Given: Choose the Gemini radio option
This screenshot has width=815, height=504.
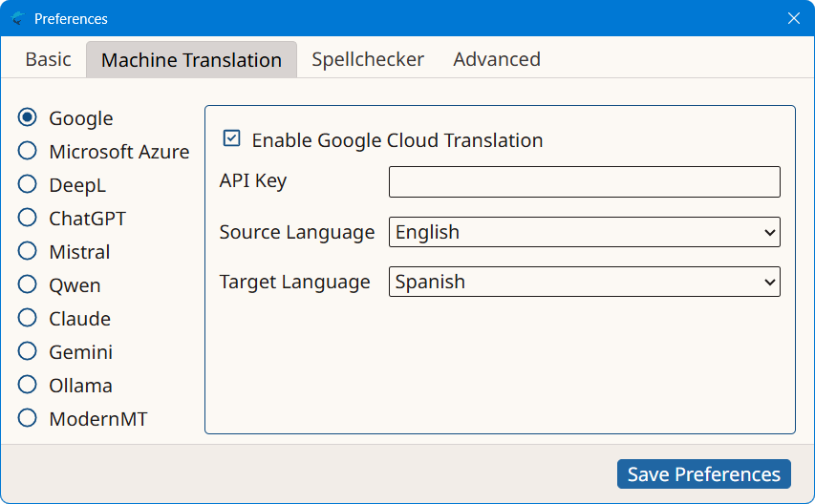Looking at the screenshot, I should pos(27,351).
